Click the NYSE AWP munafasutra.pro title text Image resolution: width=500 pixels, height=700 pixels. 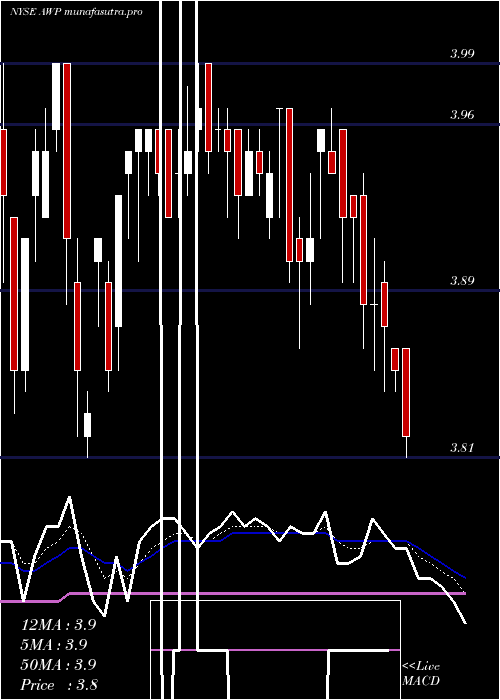point(76,12)
